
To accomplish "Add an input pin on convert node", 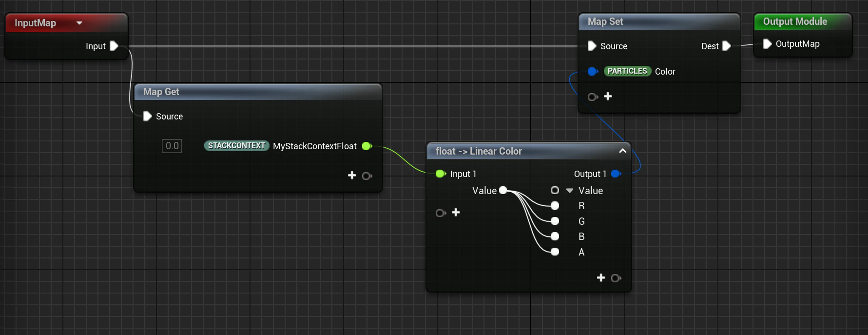I will click(x=456, y=212).
